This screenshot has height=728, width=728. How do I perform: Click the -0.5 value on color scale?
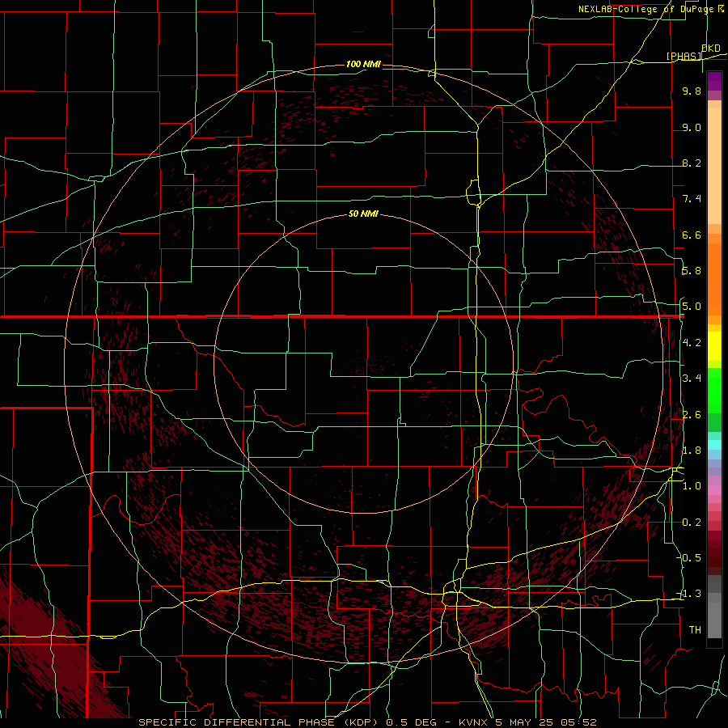(x=689, y=557)
